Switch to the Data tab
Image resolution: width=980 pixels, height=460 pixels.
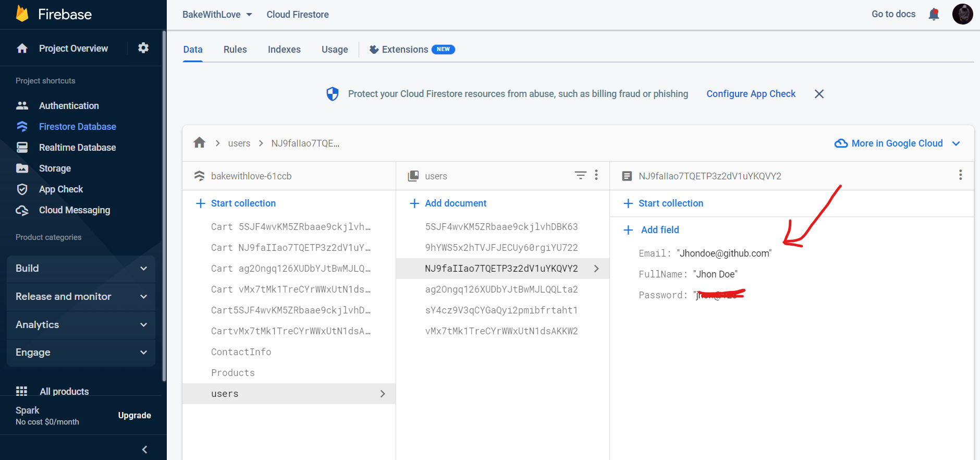[x=193, y=50]
